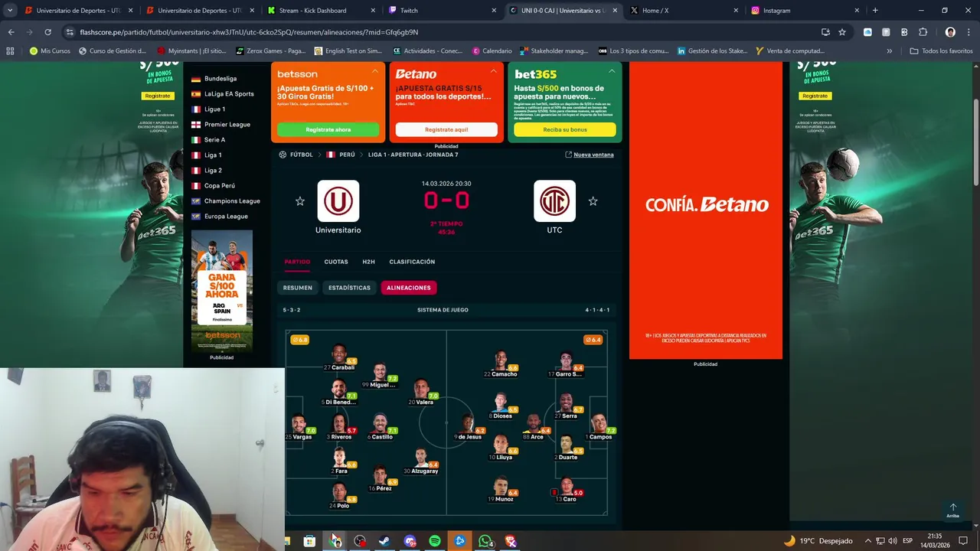
Task: Open the Windows notification center
Action: tap(963, 541)
